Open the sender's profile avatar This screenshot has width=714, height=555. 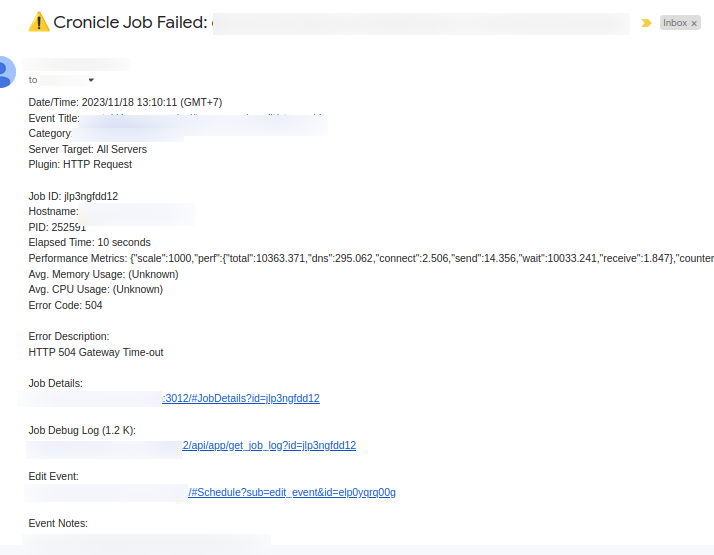(x=6, y=72)
